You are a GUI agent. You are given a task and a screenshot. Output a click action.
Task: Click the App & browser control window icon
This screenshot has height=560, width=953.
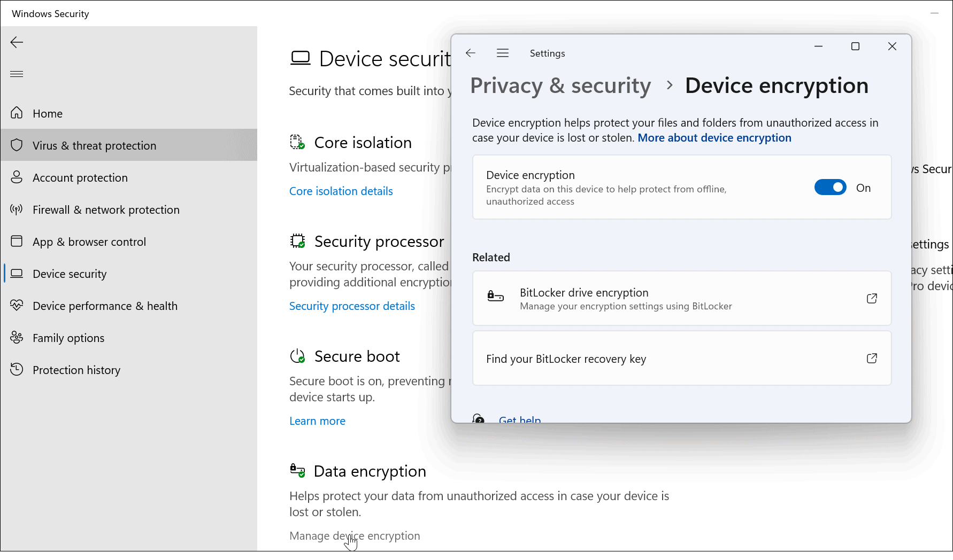[x=17, y=241]
